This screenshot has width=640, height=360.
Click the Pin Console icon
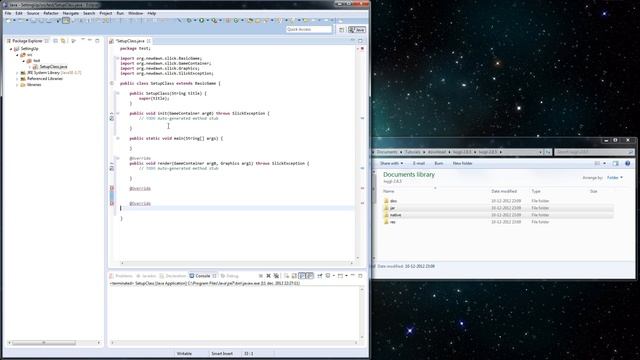pos(320,276)
